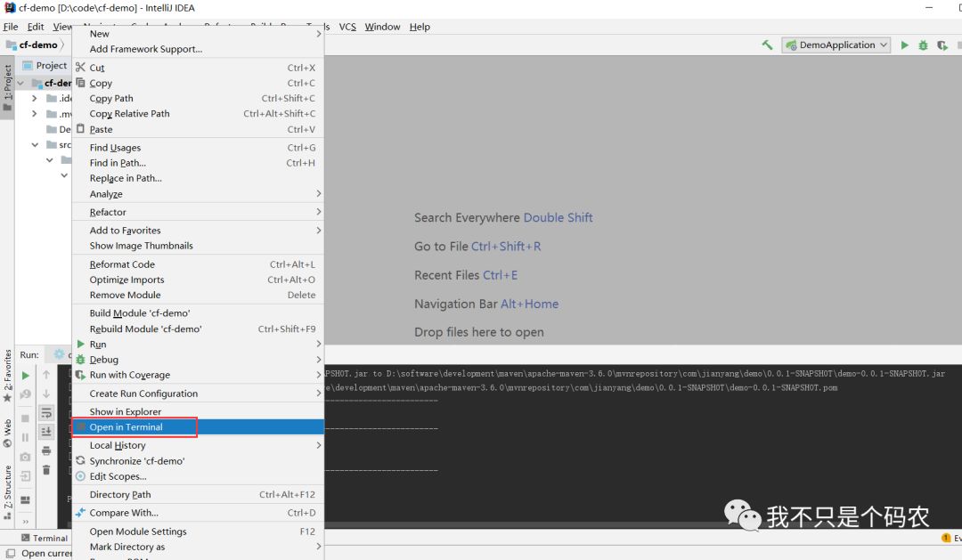The image size is (962, 560).
Task: Open the Edit menu
Action: 36,27
